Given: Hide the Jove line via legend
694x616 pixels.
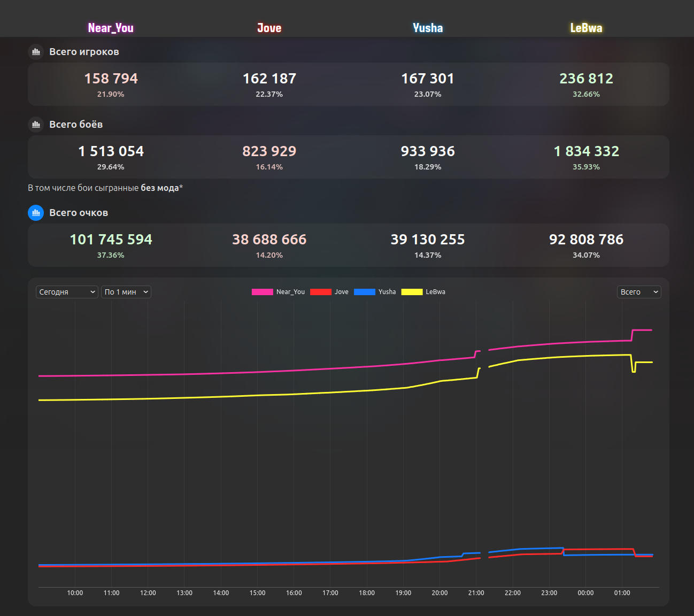Looking at the screenshot, I should 329,292.
